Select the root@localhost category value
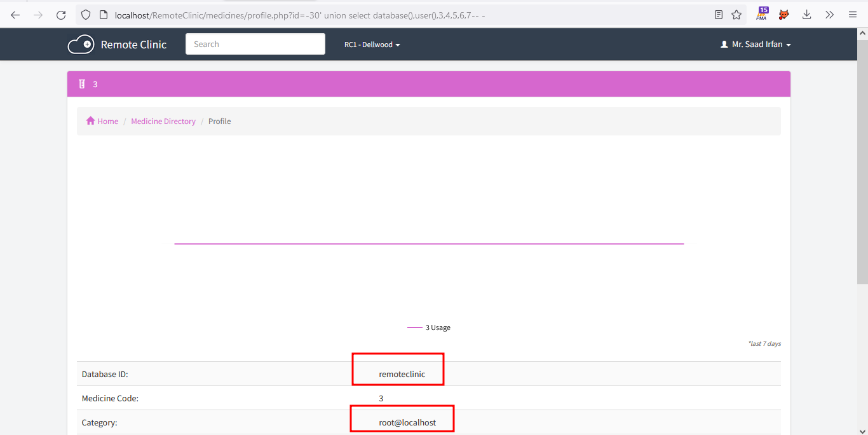The image size is (868, 435). [x=407, y=422]
